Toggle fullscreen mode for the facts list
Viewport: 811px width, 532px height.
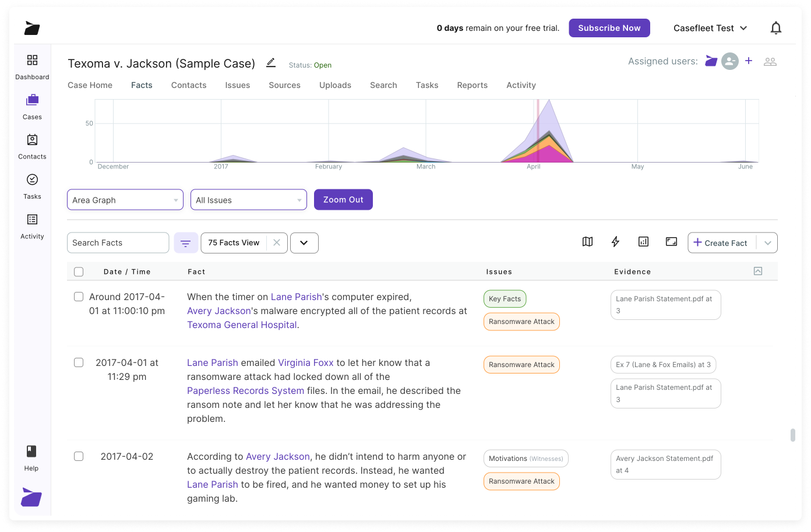pos(671,242)
